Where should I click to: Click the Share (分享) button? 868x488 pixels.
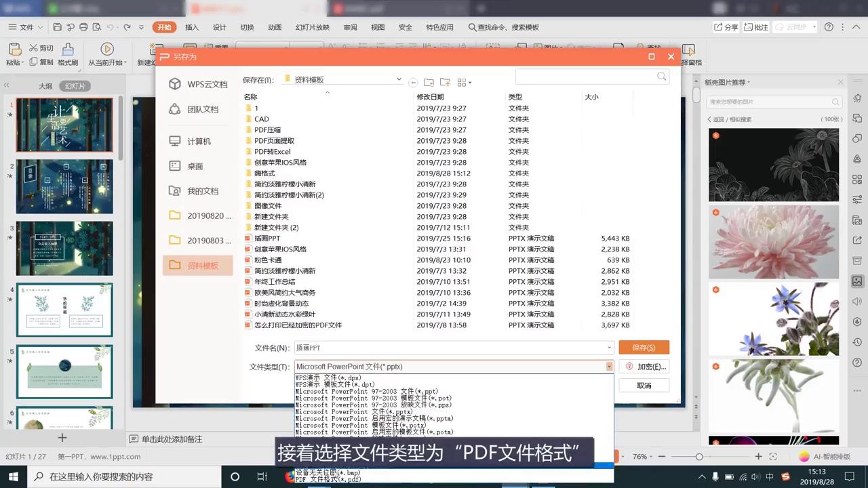(x=726, y=27)
